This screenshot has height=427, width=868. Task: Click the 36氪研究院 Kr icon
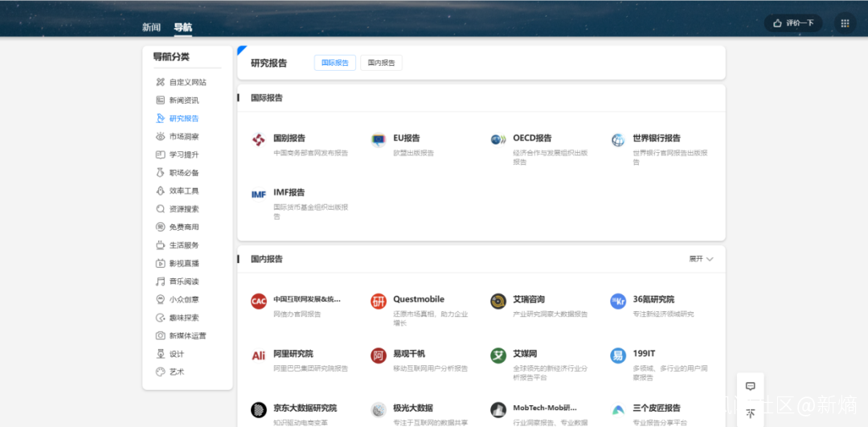pos(618,302)
